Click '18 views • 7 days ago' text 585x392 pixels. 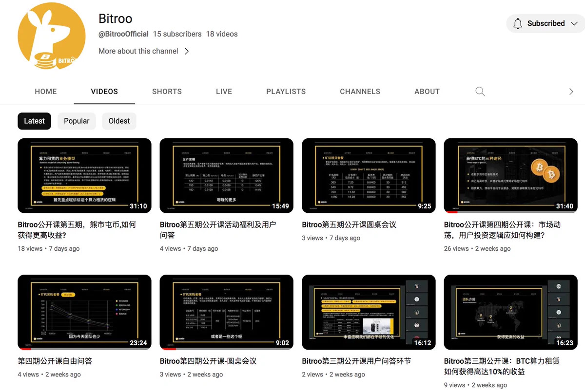[49, 248]
